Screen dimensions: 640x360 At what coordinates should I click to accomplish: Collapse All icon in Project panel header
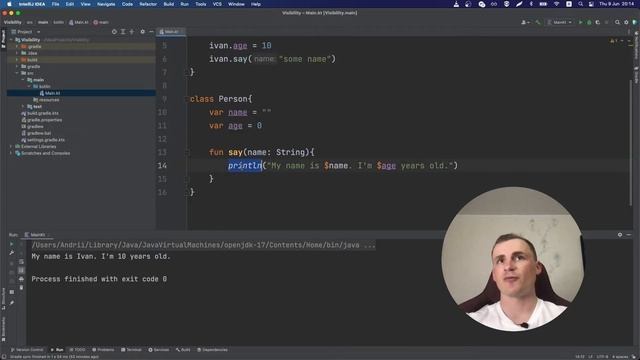point(132,31)
